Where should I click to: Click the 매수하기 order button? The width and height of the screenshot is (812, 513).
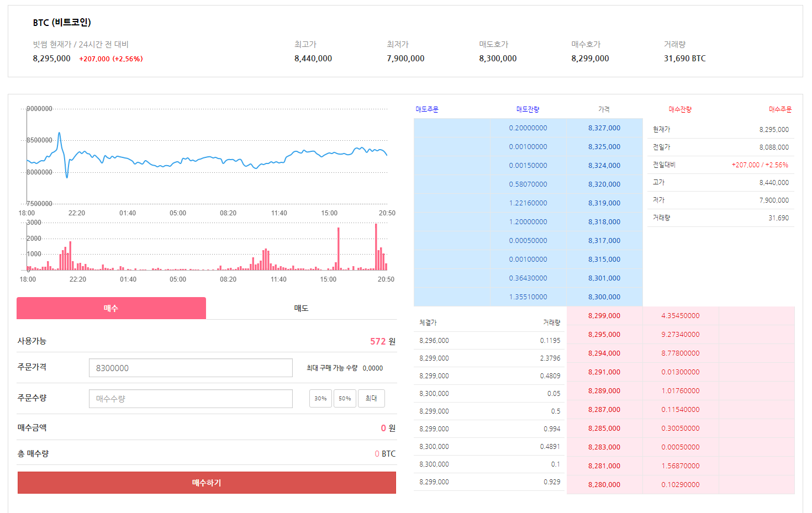[x=205, y=482]
